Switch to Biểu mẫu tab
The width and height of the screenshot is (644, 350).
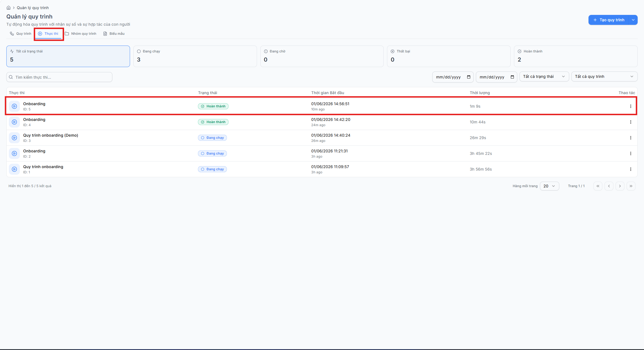[x=114, y=34]
